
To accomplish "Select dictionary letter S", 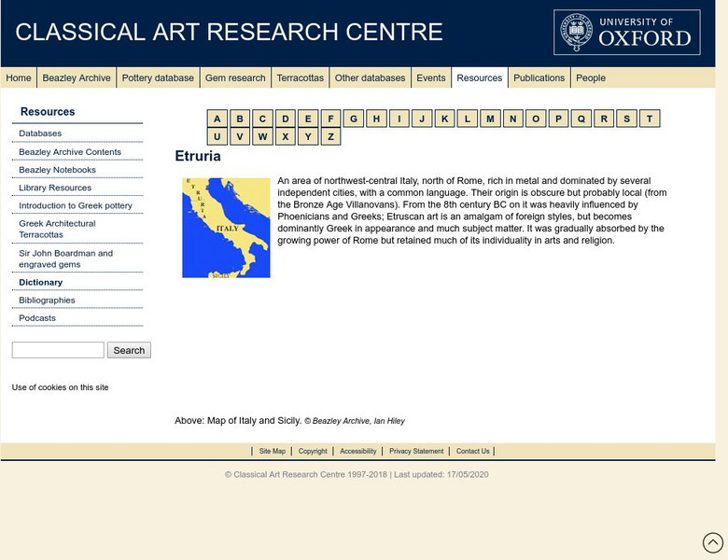I will point(626,119).
